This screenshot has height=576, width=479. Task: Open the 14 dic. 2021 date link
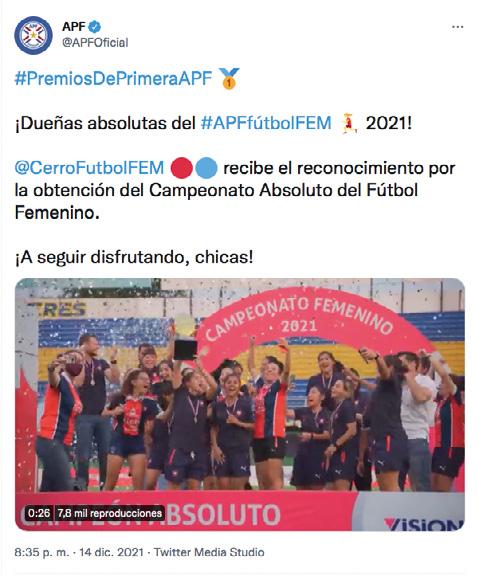111,552
